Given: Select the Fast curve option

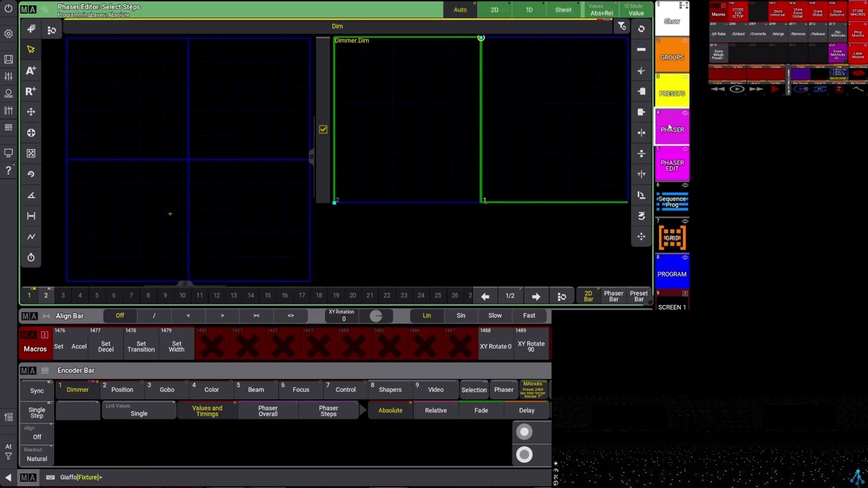Looking at the screenshot, I should (529, 316).
